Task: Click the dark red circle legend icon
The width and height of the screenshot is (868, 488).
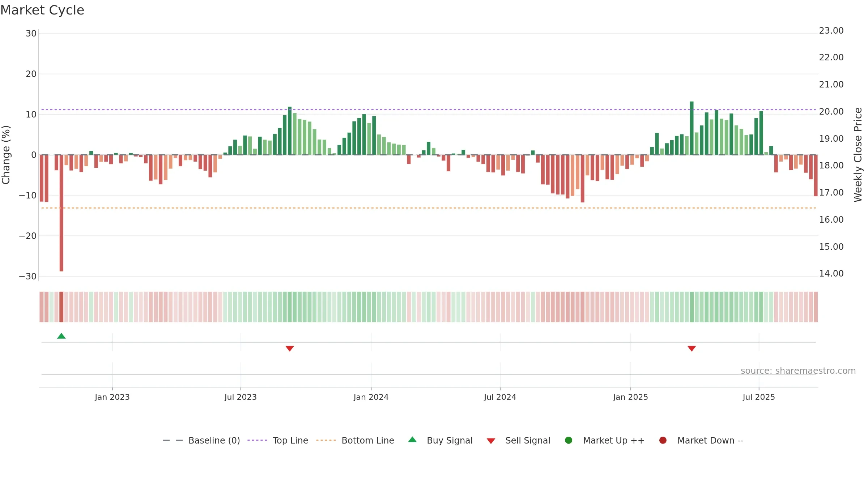Action: [663, 440]
